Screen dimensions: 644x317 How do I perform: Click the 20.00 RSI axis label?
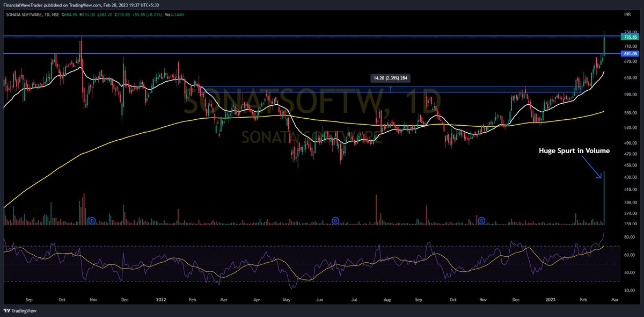629,291
